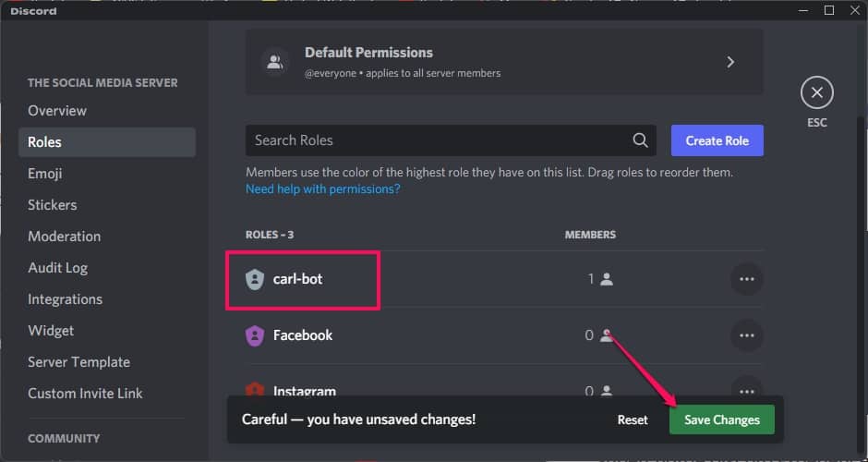868x462 pixels.
Task: Click the carl-bot role shield icon
Action: coord(255,279)
